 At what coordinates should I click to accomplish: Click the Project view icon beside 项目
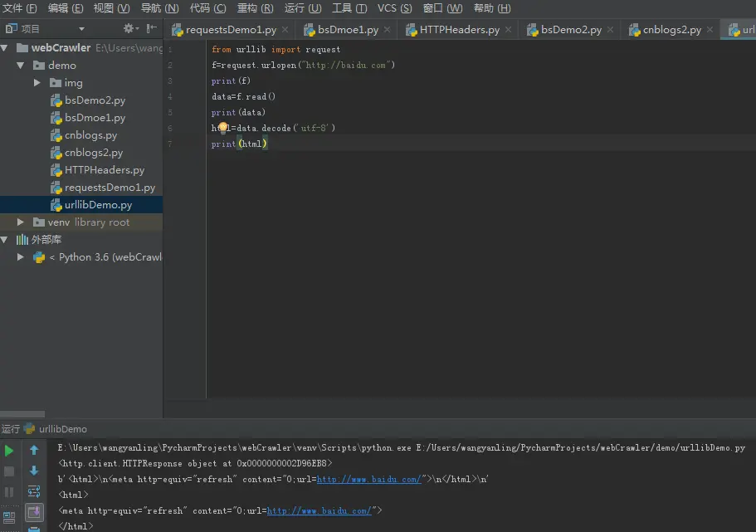11,28
